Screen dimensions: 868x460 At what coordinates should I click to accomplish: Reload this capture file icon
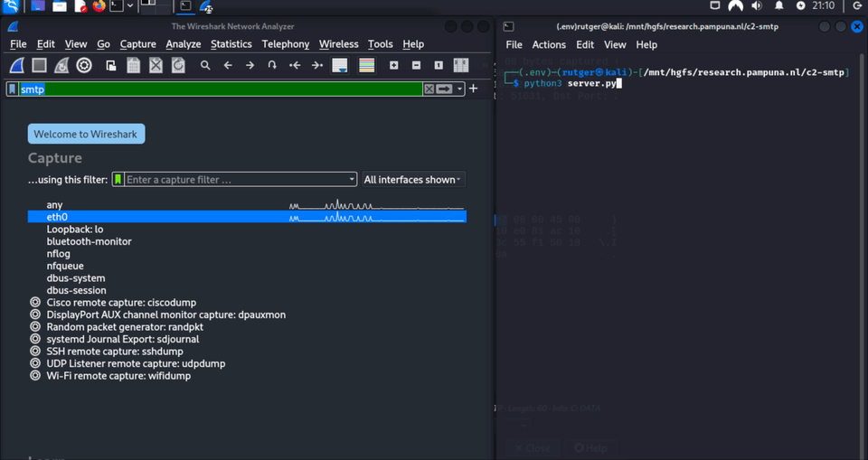click(178, 65)
